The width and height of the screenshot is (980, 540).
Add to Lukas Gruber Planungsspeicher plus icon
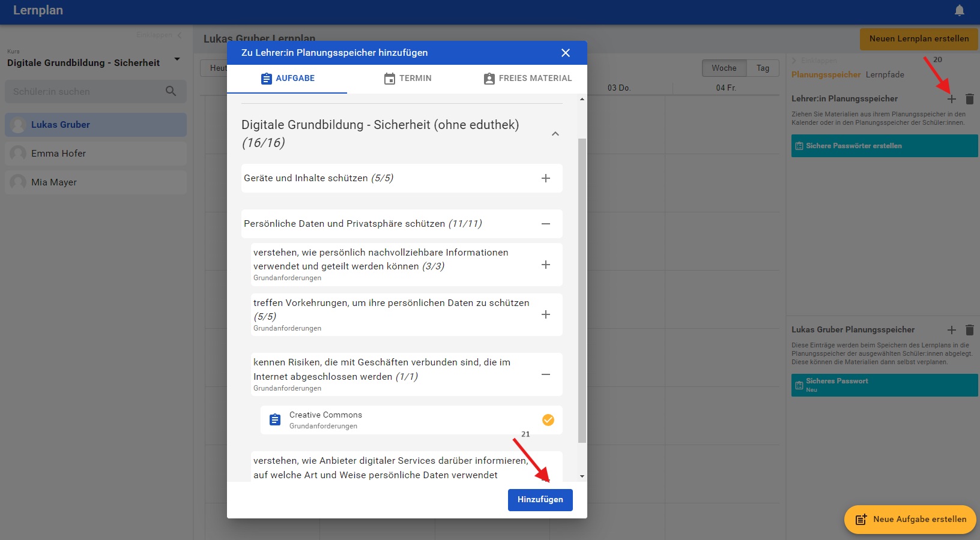pos(952,330)
